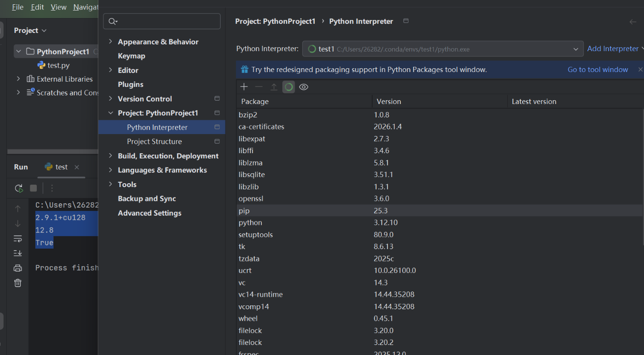644x355 pixels.
Task: Click the Add Interpreter link
Action: [613, 49]
